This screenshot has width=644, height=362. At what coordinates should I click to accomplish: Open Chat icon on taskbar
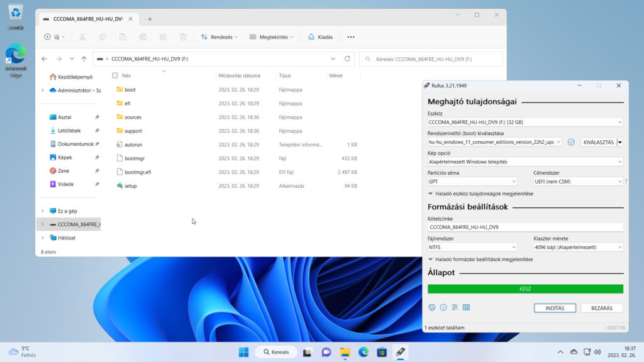(x=326, y=352)
